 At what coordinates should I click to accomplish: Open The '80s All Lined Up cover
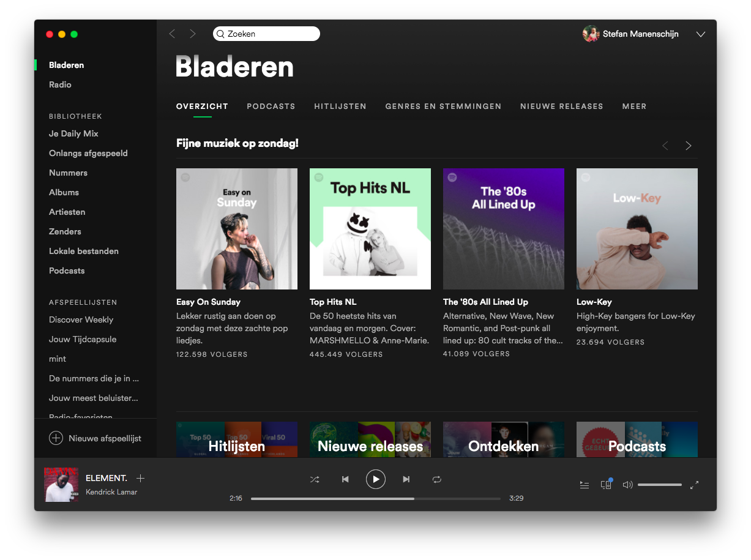[504, 229]
